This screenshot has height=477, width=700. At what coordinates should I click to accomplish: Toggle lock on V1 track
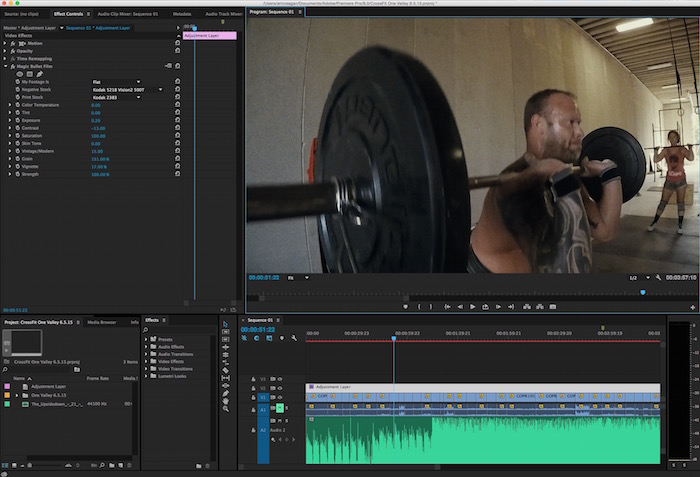click(253, 397)
